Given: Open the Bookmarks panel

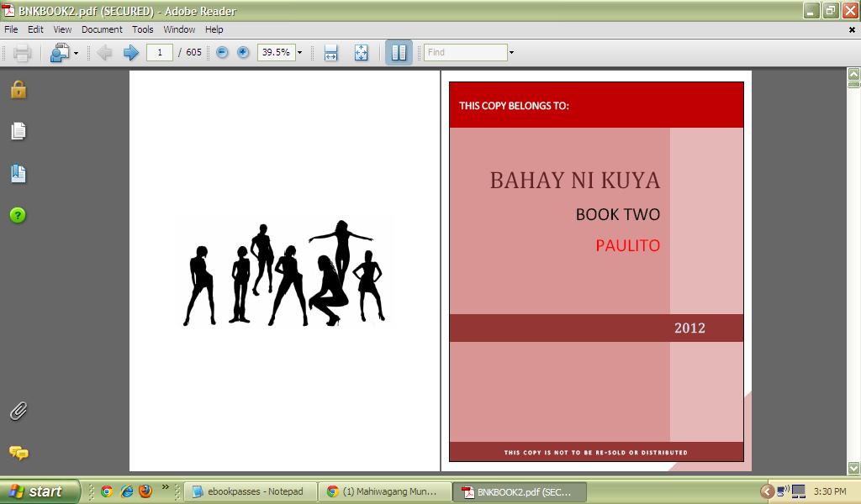Looking at the screenshot, I should (x=18, y=173).
